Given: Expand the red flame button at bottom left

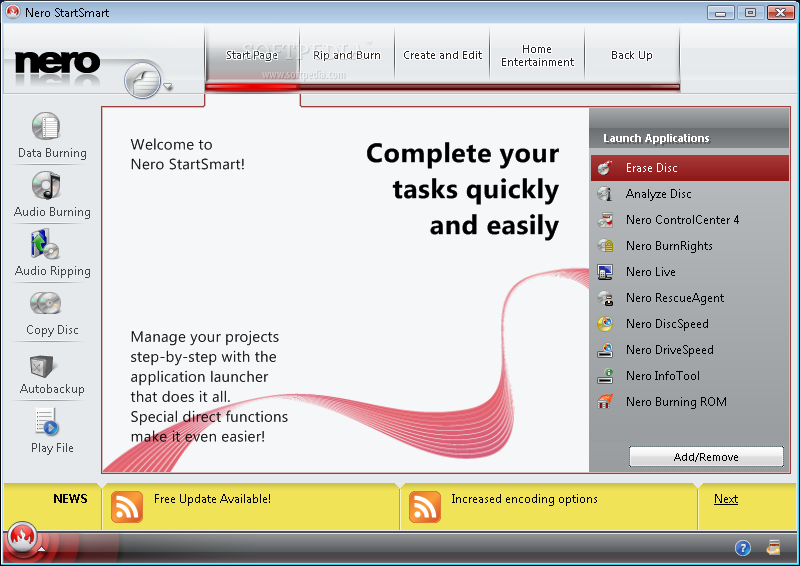Looking at the screenshot, I should [22, 539].
